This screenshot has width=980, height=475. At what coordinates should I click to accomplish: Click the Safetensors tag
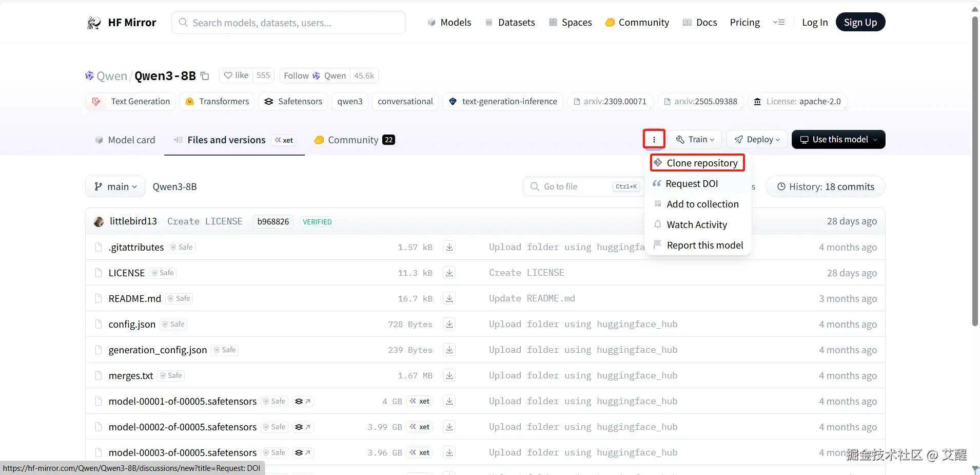pyautogui.click(x=293, y=102)
